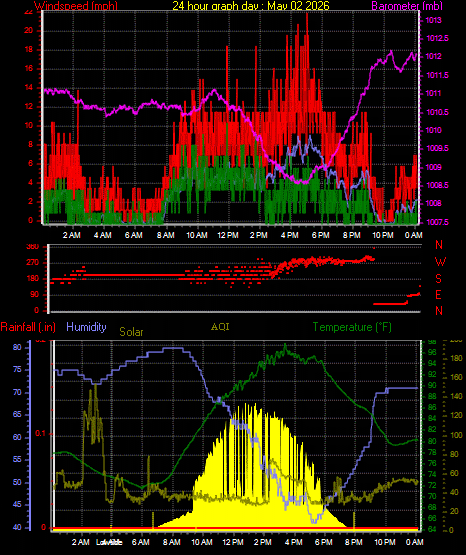This screenshot has height=555, width=466.
Task: Click the "Barometer (mb)" axis title
Action: pyautogui.click(x=407, y=6)
